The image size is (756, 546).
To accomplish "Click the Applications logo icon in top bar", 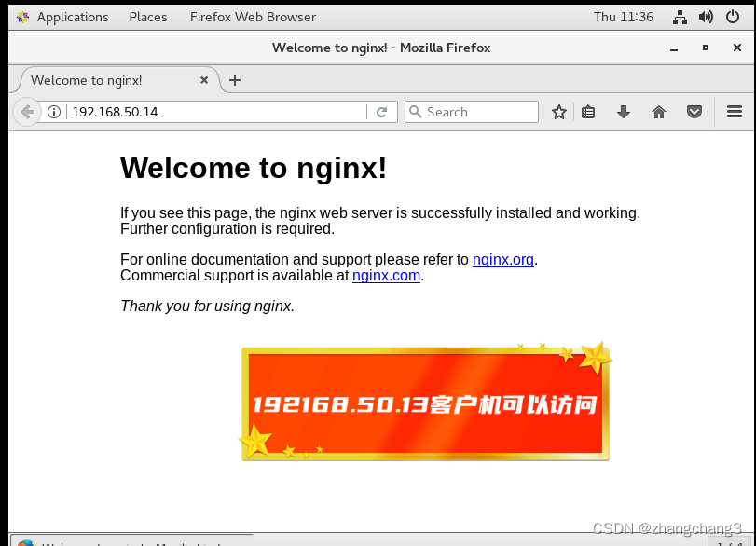I will pyautogui.click(x=22, y=18).
